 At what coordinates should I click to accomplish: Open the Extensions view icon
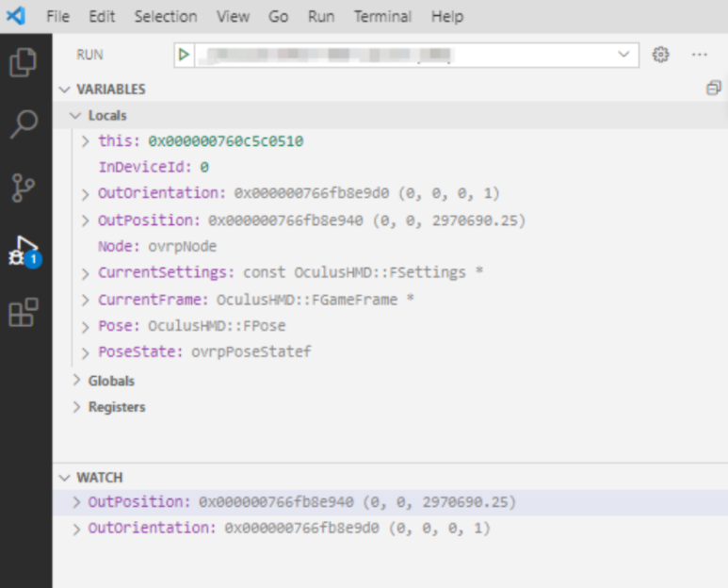coord(24,313)
